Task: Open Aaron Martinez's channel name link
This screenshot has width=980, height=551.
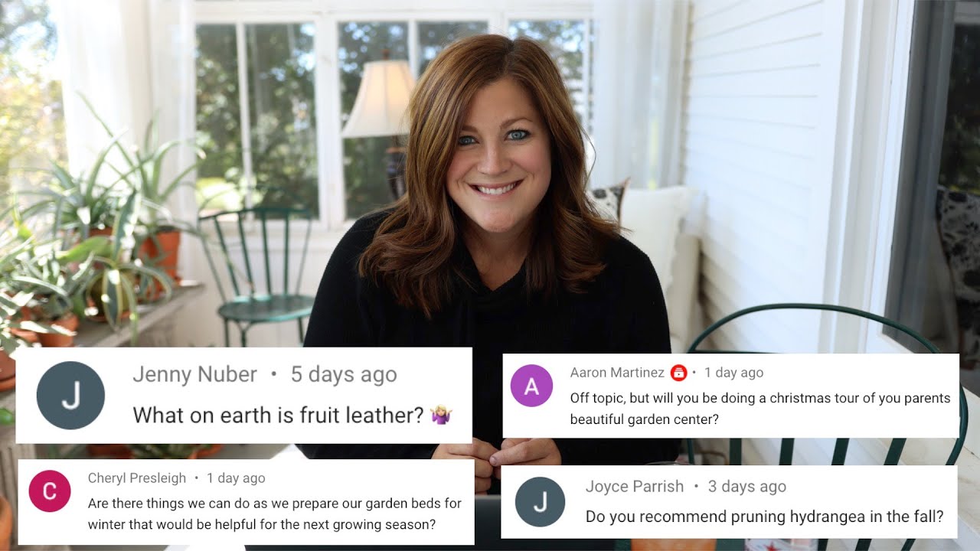Action: [617, 373]
